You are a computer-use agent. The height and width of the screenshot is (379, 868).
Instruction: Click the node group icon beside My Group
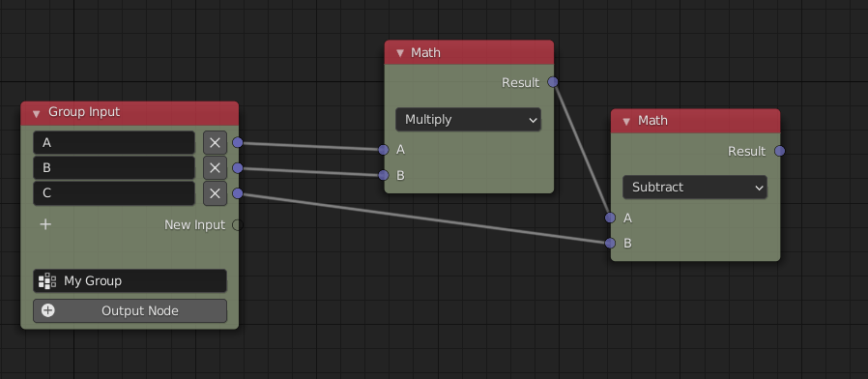click(47, 281)
